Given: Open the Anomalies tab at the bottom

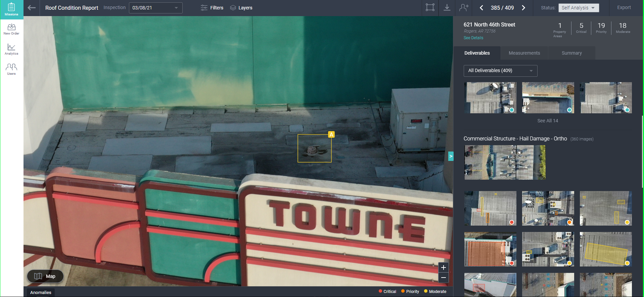Looking at the screenshot, I should 41,292.
